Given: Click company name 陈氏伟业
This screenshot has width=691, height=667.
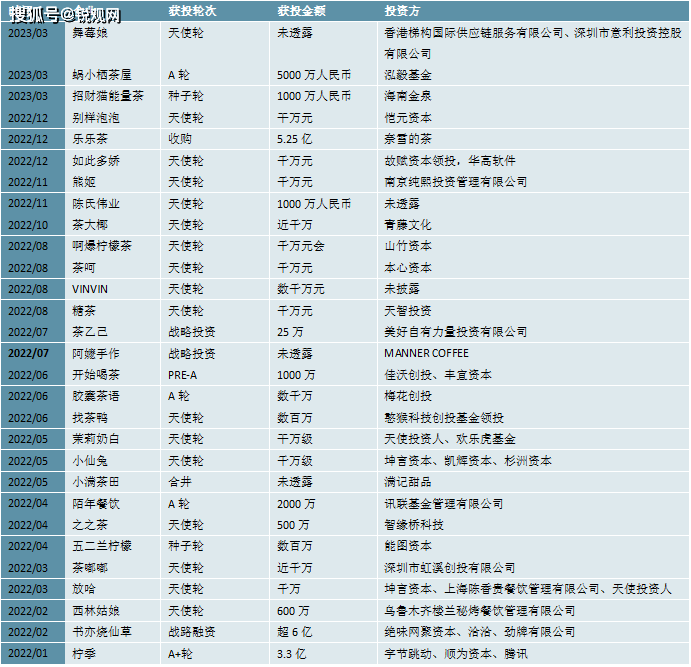Looking at the screenshot, I should pyautogui.click(x=96, y=204).
